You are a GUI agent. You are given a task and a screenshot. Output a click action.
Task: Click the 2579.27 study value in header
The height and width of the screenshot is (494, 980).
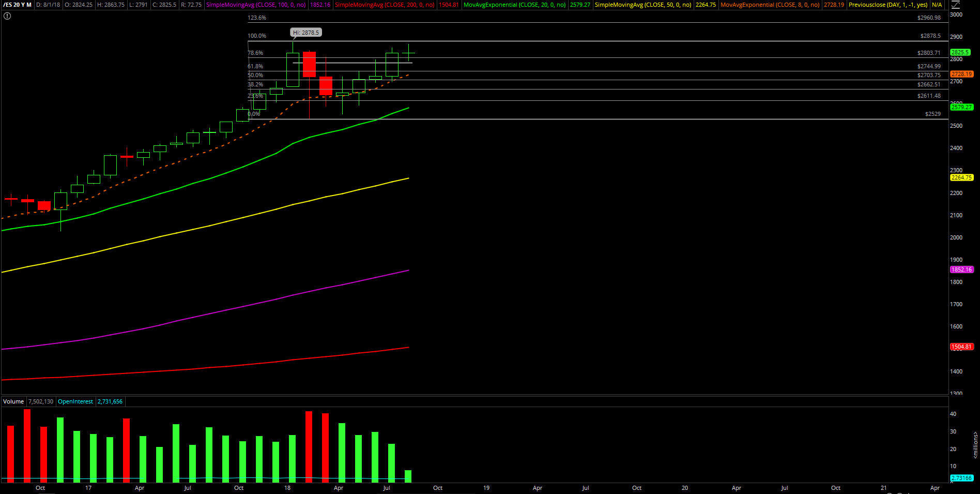(x=580, y=5)
